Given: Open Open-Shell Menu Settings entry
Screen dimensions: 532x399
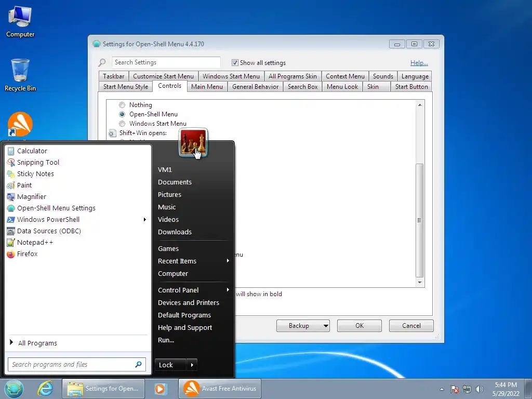Looking at the screenshot, I should [77, 208].
